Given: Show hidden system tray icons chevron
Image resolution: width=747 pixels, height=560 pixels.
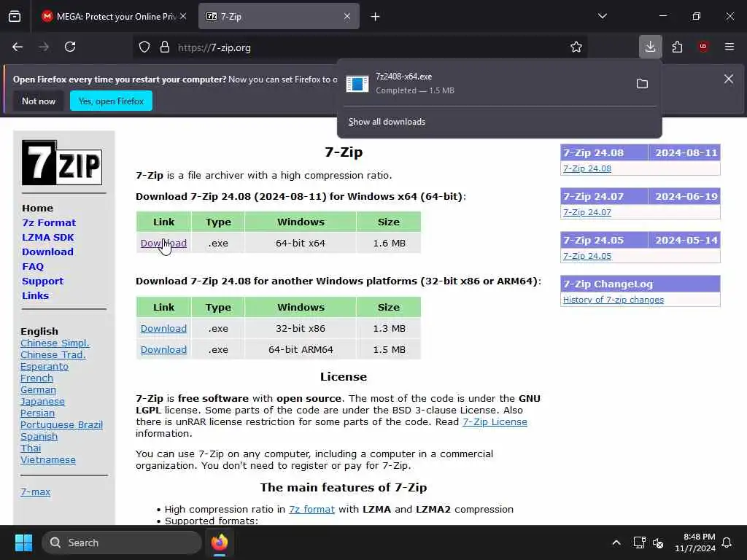Looking at the screenshot, I should 616,542.
